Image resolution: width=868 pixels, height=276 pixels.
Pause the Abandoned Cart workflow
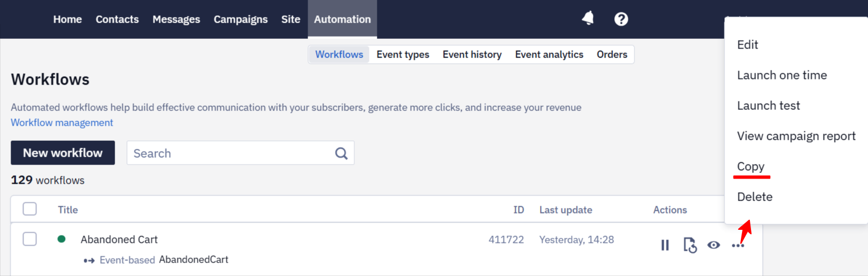pyautogui.click(x=665, y=245)
